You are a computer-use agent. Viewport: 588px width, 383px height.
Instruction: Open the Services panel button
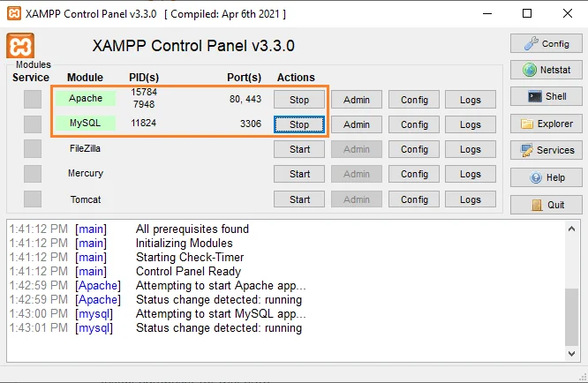546,150
